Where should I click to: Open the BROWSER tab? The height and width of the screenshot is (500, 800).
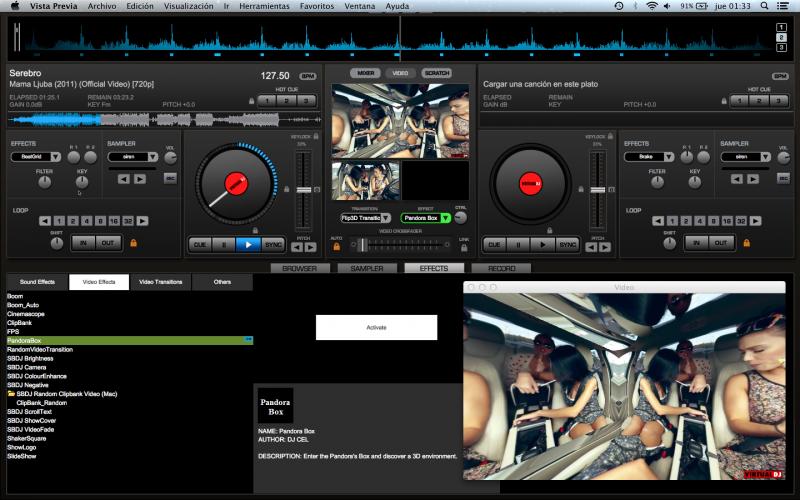click(x=299, y=268)
